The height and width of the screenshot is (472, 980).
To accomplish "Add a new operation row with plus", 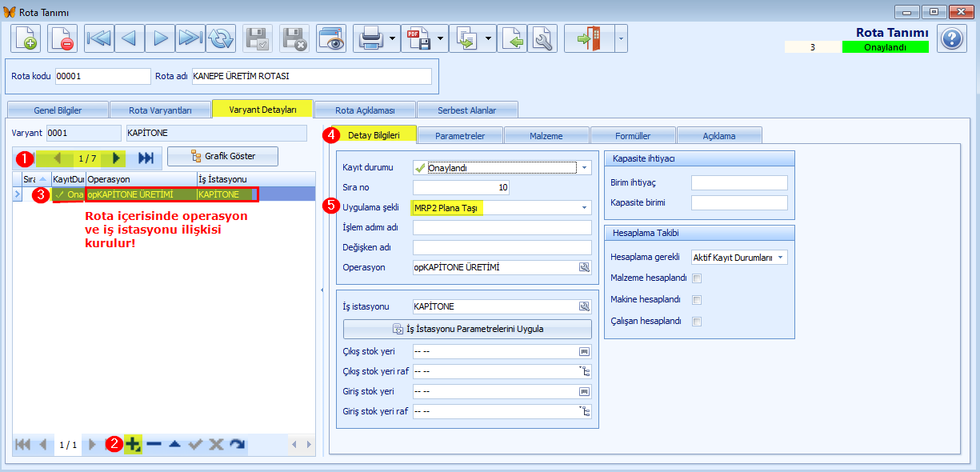I will coord(133,444).
